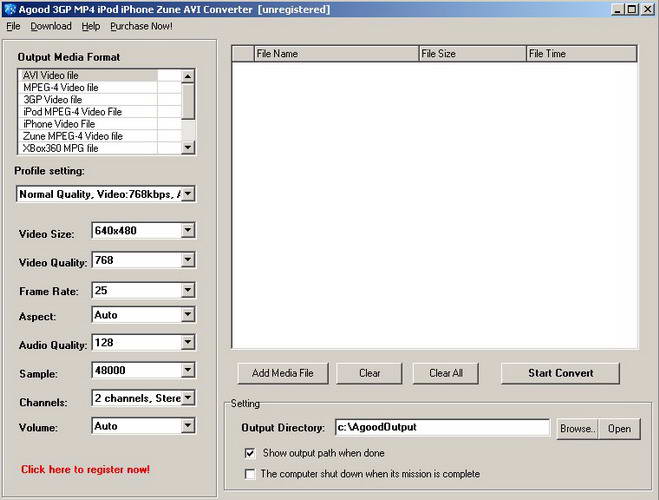Minimize the converter window

pos(617,9)
